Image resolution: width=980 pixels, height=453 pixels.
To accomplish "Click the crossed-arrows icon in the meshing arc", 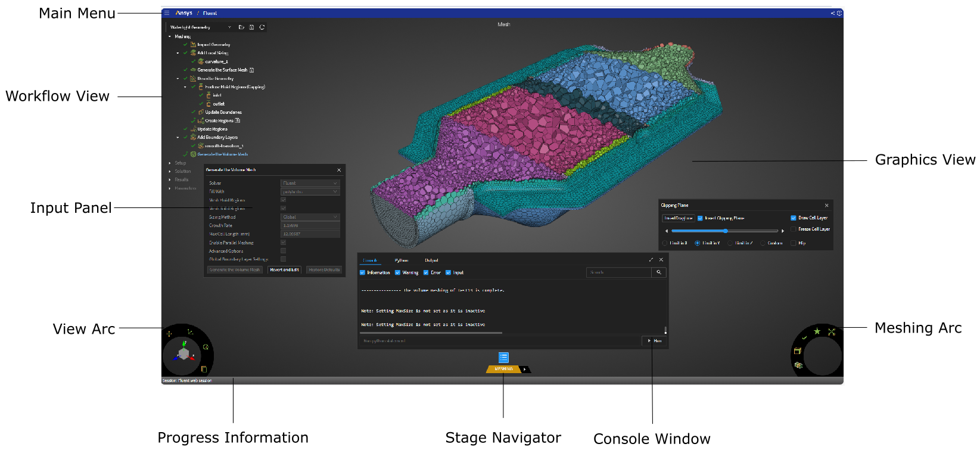I will coord(832,332).
